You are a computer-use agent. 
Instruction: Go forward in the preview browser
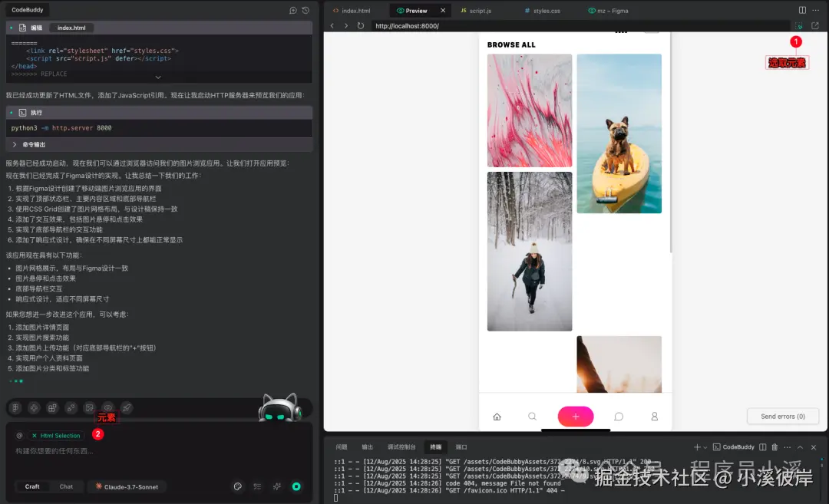pyautogui.click(x=345, y=25)
